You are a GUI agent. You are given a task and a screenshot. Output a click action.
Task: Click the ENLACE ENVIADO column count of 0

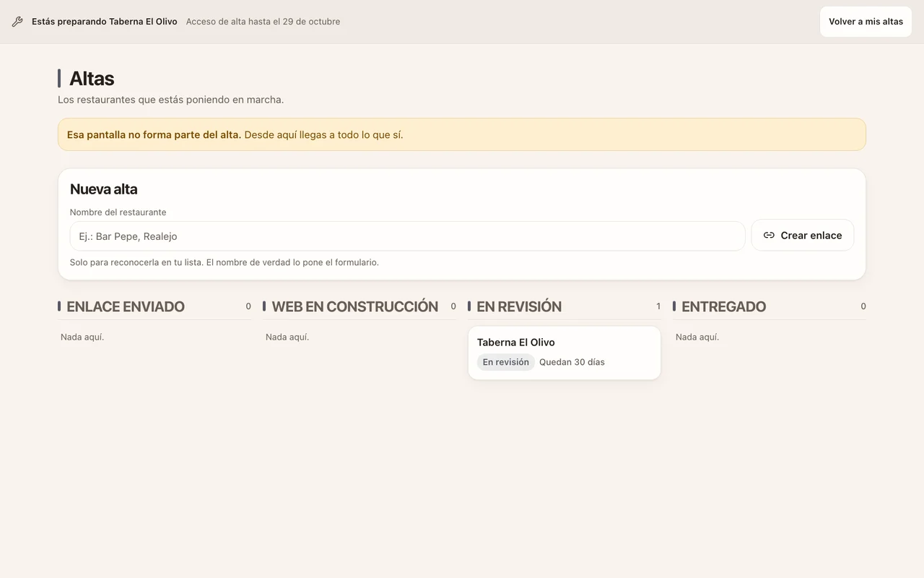coord(248,306)
